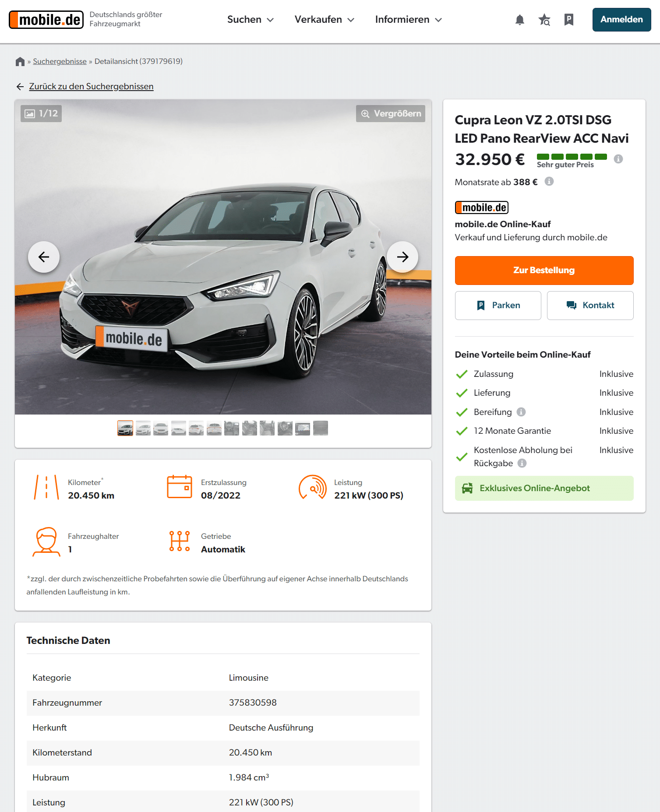The width and height of the screenshot is (660, 812).
Task: Click info icon beside Rückgabe
Action: pyautogui.click(x=522, y=463)
